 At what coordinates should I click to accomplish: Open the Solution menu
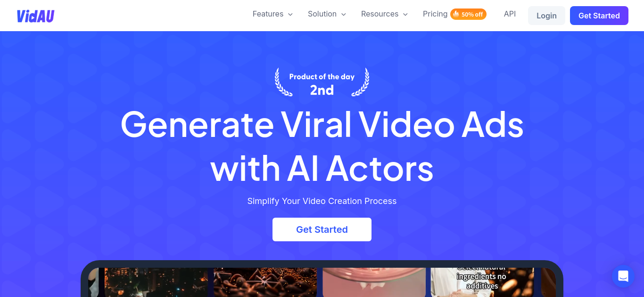point(327,14)
